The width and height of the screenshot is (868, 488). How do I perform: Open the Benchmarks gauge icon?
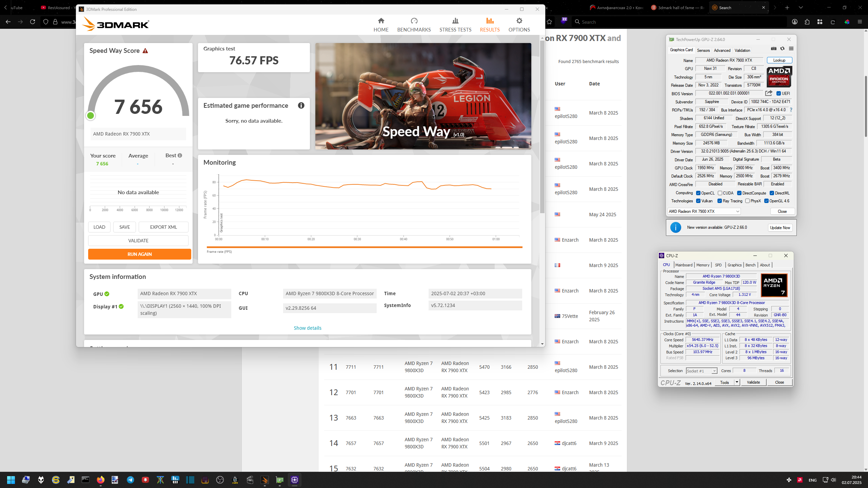[x=414, y=21]
